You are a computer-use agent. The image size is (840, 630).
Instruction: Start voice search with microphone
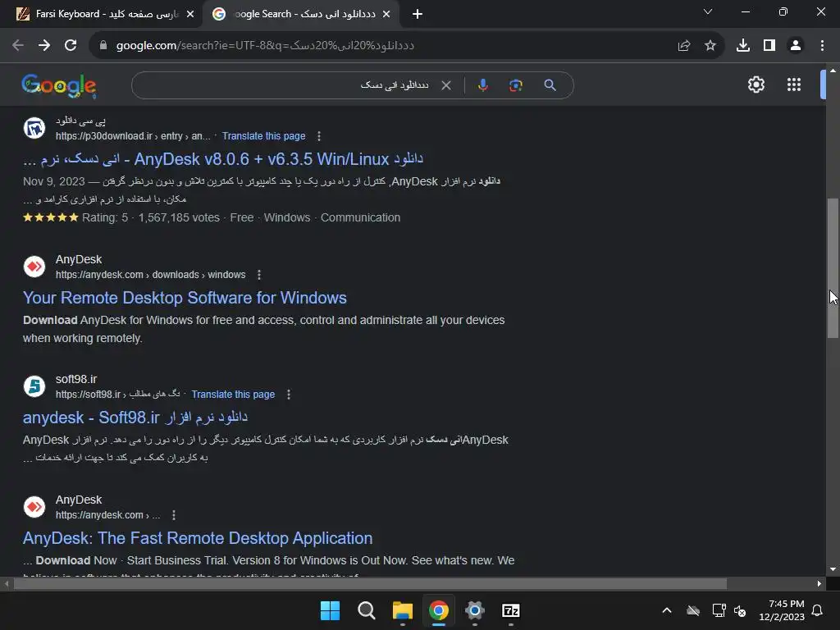(482, 85)
